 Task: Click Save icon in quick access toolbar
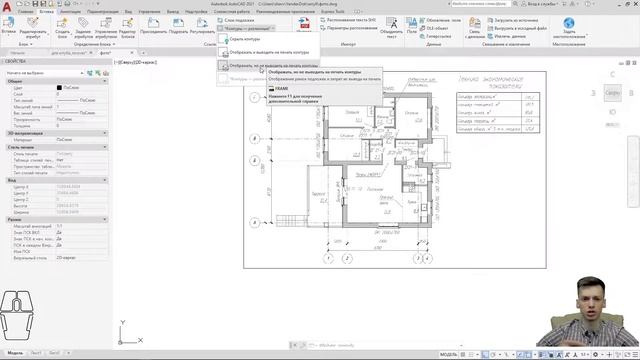tap(35, 4)
